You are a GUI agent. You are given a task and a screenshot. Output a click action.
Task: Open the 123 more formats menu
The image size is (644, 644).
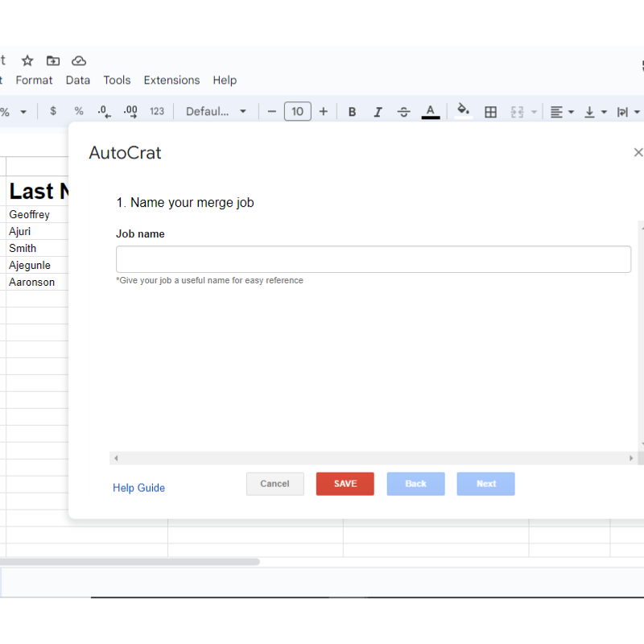(156, 111)
